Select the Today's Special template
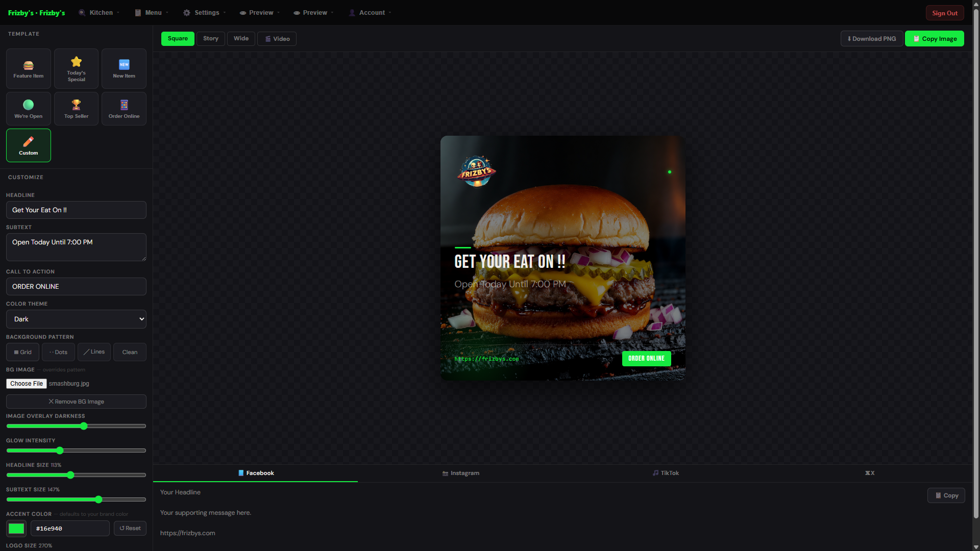The width and height of the screenshot is (980, 551). [76, 68]
